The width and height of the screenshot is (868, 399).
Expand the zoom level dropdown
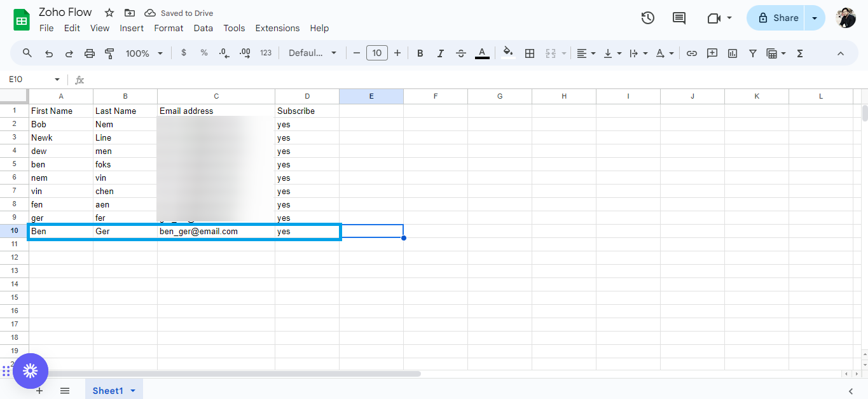[x=160, y=53]
